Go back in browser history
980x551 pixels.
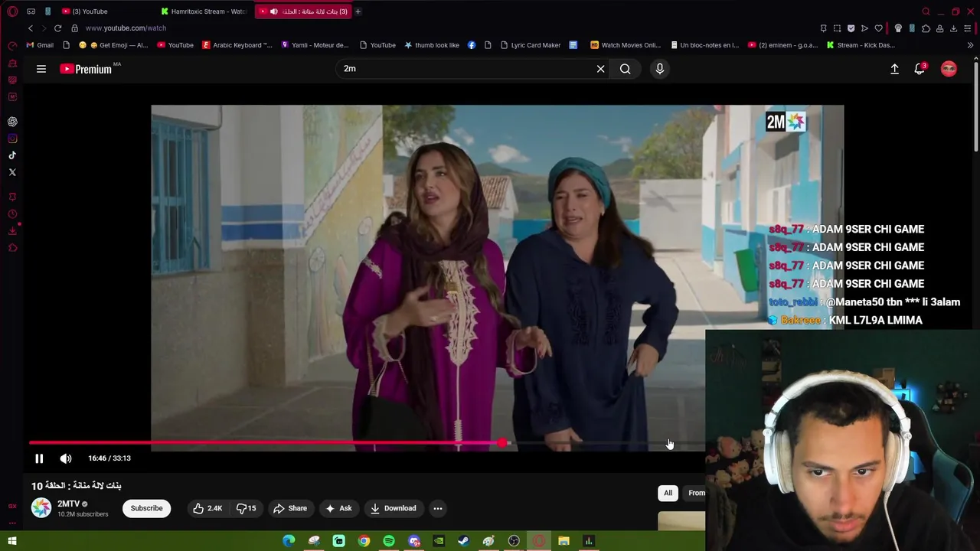(31, 28)
